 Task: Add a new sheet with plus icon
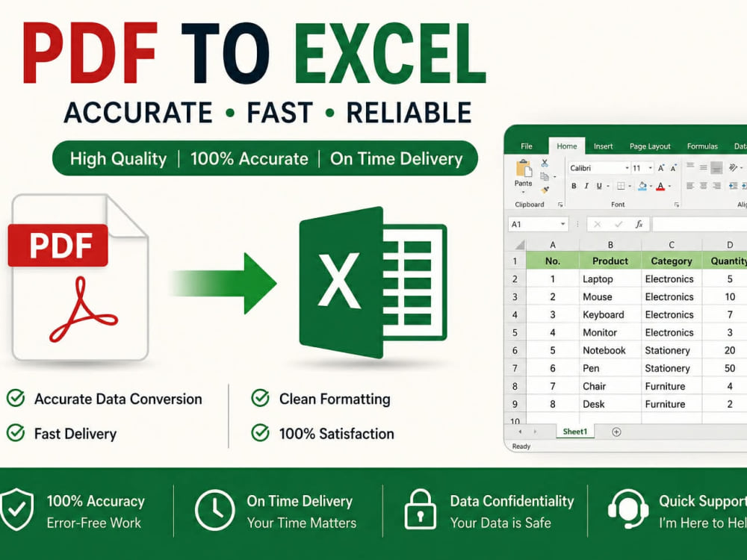point(616,432)
